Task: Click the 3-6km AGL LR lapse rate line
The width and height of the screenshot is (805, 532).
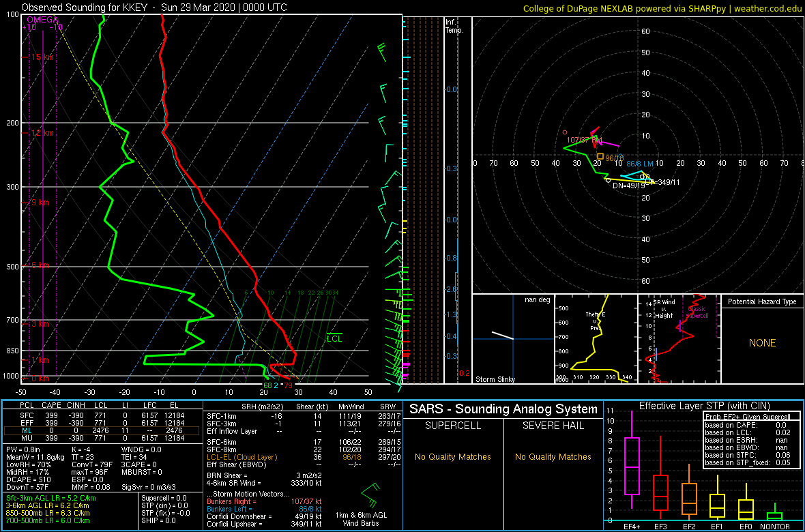Action: tap(49, 506)
